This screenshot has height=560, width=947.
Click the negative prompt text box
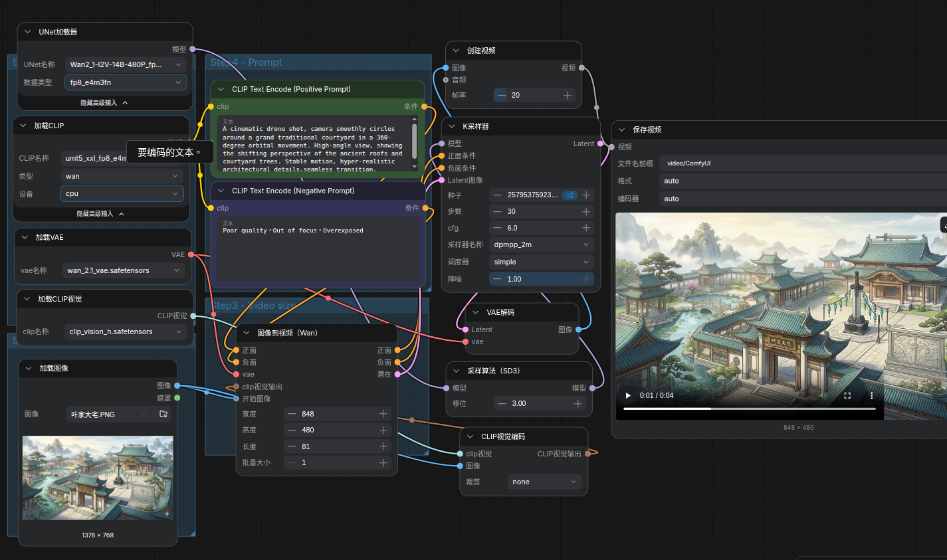pos(318,249)
